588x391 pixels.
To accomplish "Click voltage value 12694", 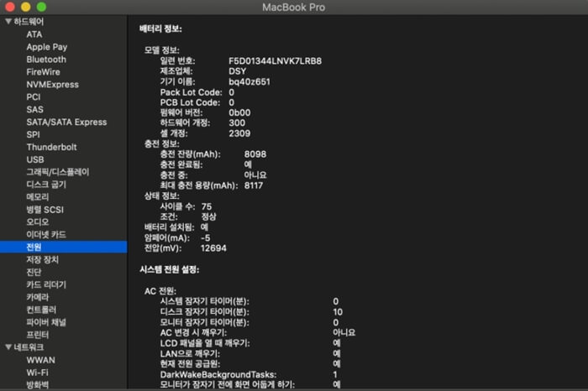I will click(213, 248).
